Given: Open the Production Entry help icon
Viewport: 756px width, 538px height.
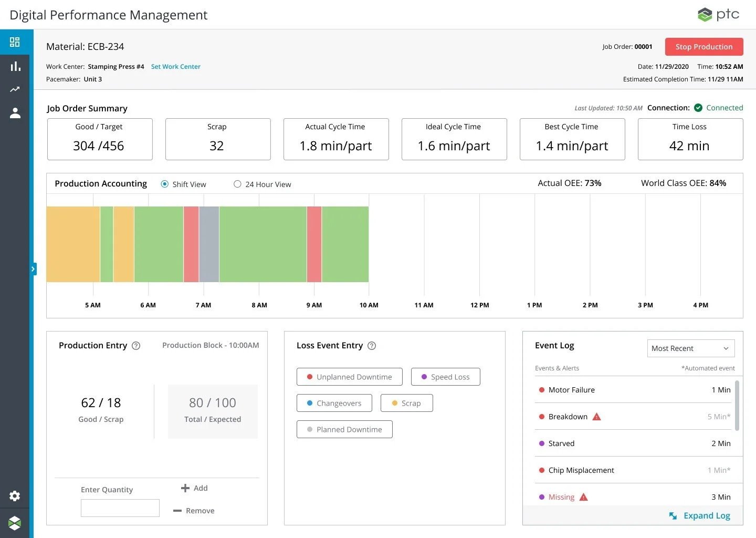Looking at the screenshot, I should [x=136, y=346].
